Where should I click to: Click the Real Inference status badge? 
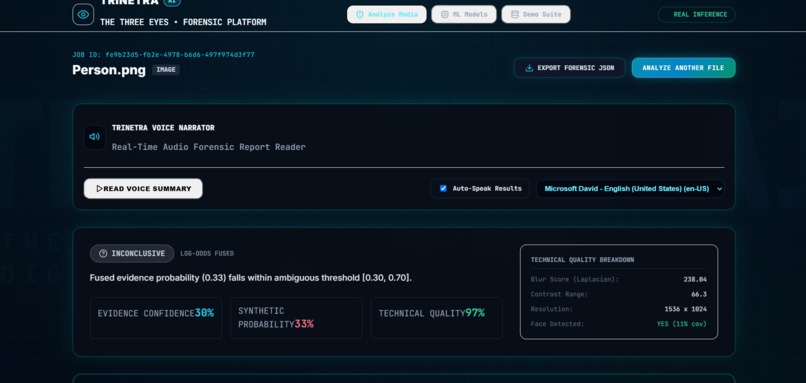click(x=697, y=14)
